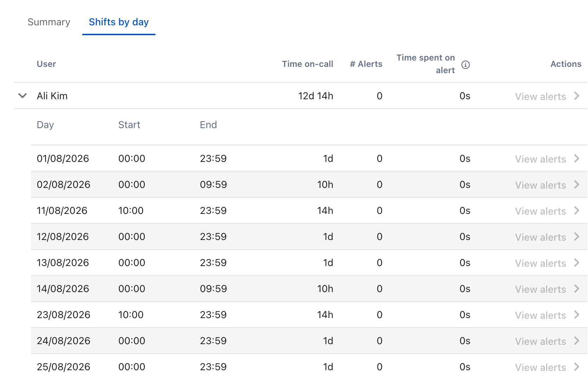Select the Ali Kim user name
This screenshot has height=373, width=588.
point(52,96)
